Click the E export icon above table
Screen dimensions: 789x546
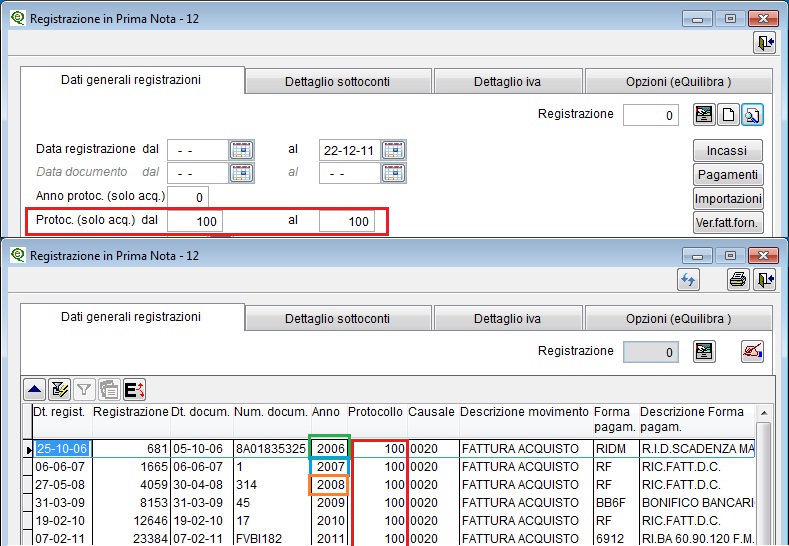pos(134,389)
